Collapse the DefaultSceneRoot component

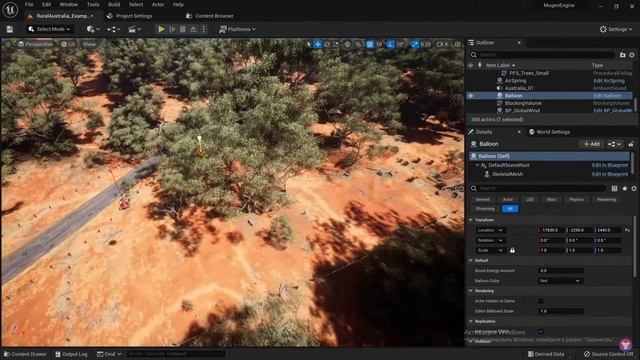(x=477, y=165)
